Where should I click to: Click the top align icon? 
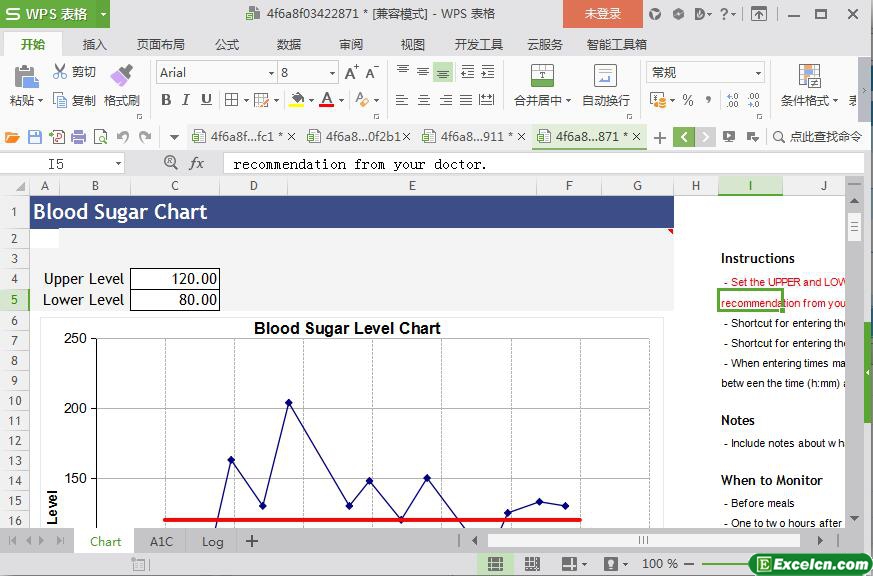403,71
